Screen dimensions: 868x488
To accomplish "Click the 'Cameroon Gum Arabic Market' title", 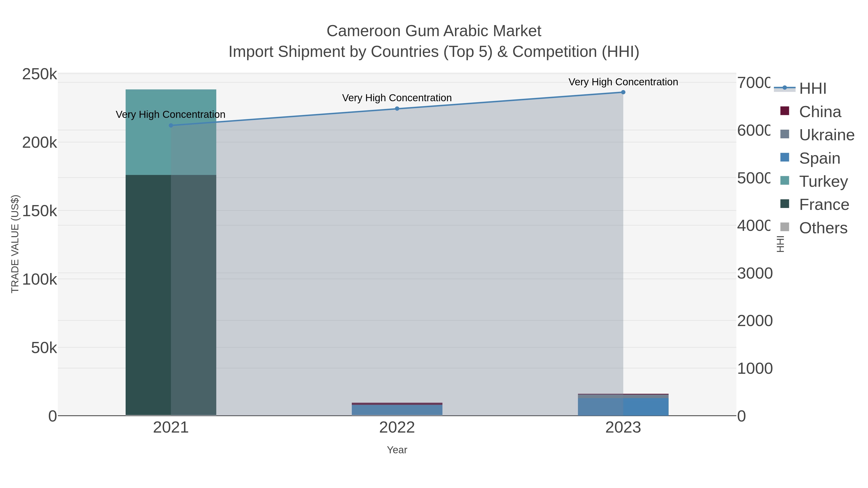I will (x=434, y=31).
